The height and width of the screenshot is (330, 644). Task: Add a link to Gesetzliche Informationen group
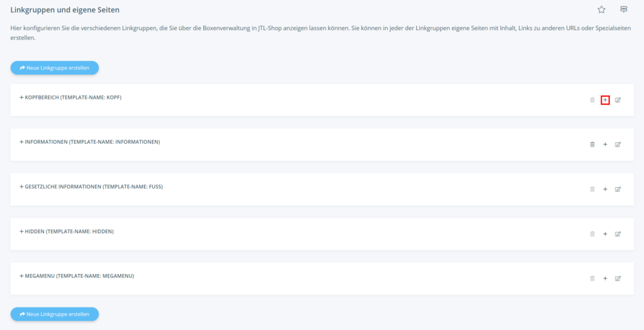(x=605, y=189)
